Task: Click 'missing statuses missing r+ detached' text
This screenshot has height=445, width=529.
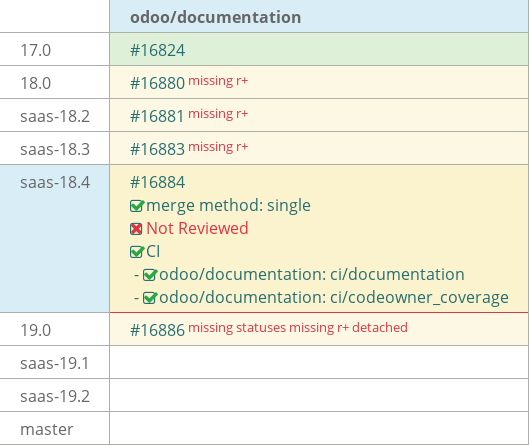Action: (x=298, y=328)
